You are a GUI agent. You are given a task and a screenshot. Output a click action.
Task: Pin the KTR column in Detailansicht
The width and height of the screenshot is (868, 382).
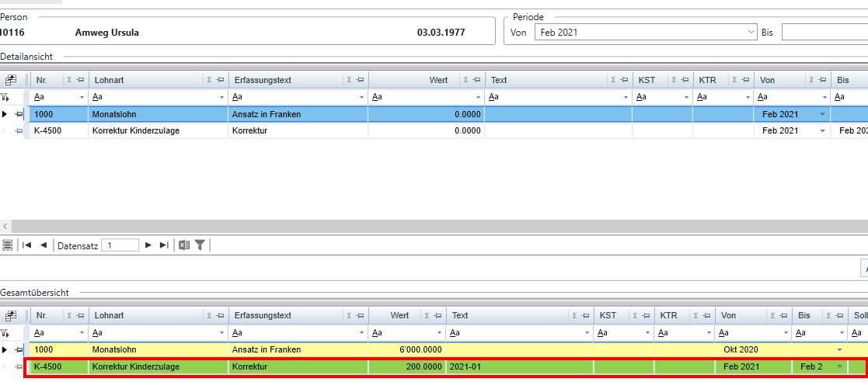746,80
